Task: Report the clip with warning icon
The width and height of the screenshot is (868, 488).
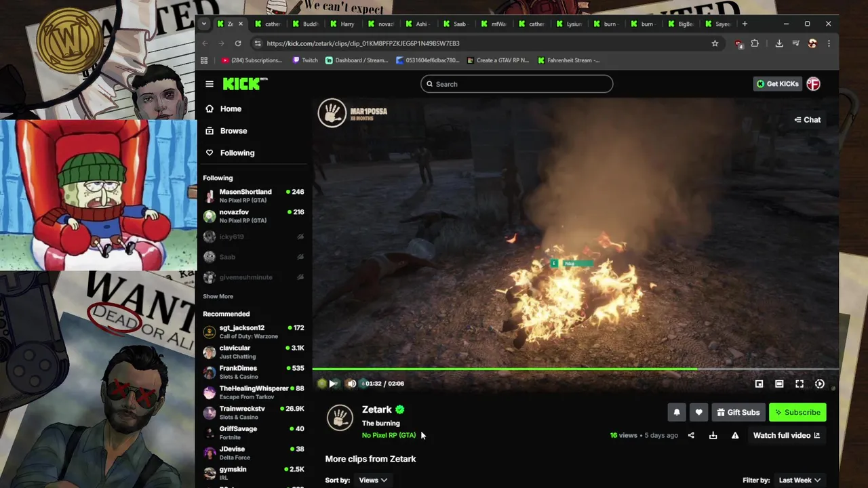Action: click(734, 435)
